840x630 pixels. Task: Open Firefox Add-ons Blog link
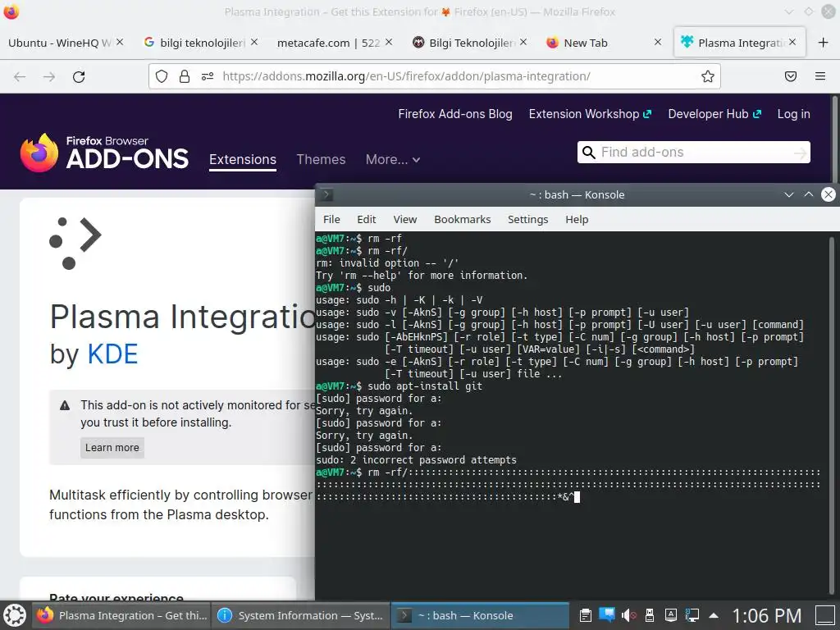coord(454,114)
